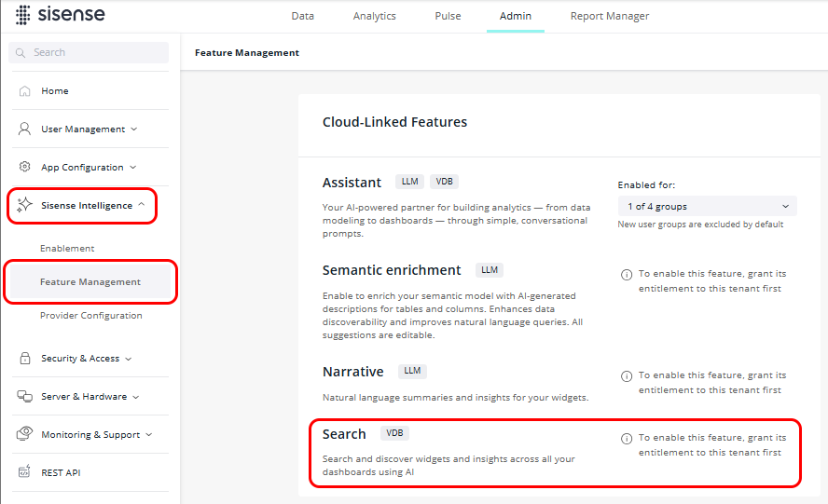
Task: Click the Assistant feature heading
Action: 352,182
